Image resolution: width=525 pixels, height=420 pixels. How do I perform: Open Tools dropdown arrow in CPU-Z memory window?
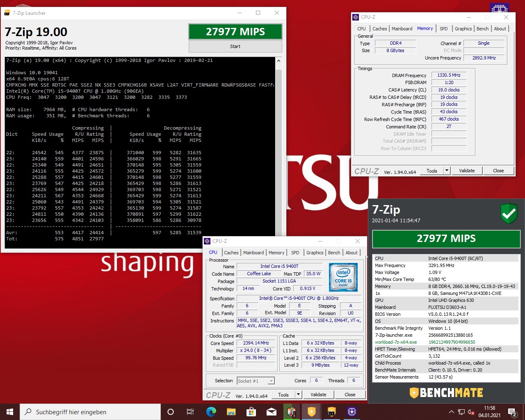pyautogui.click(x=447, y=171)
